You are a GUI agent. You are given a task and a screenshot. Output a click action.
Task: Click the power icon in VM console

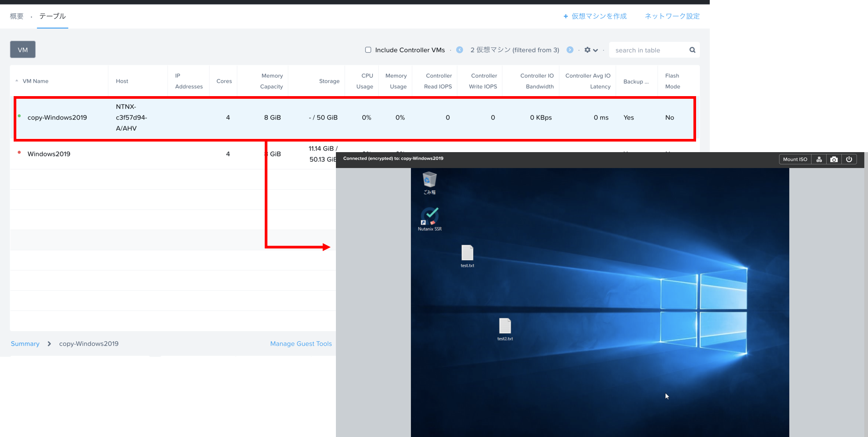[x=849, y=159]
